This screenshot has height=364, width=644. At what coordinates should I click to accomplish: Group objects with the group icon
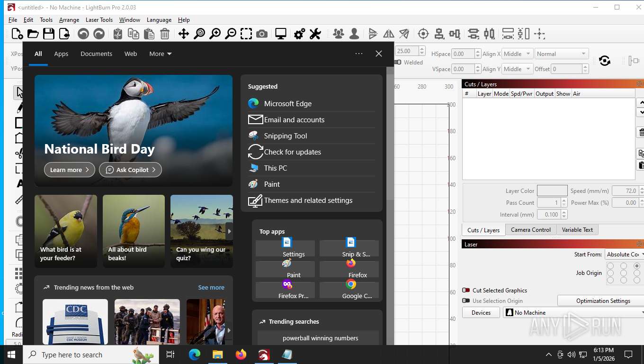pyautogui.click(x=338, y=34)
